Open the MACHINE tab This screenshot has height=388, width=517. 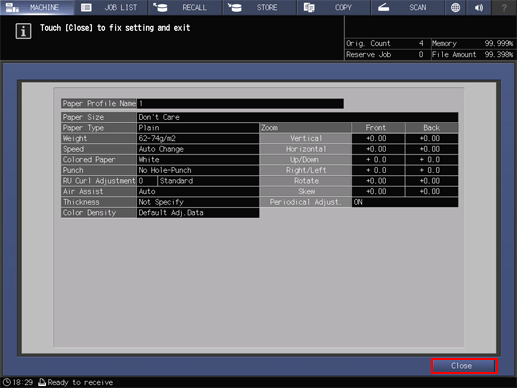tap(37, 7)
